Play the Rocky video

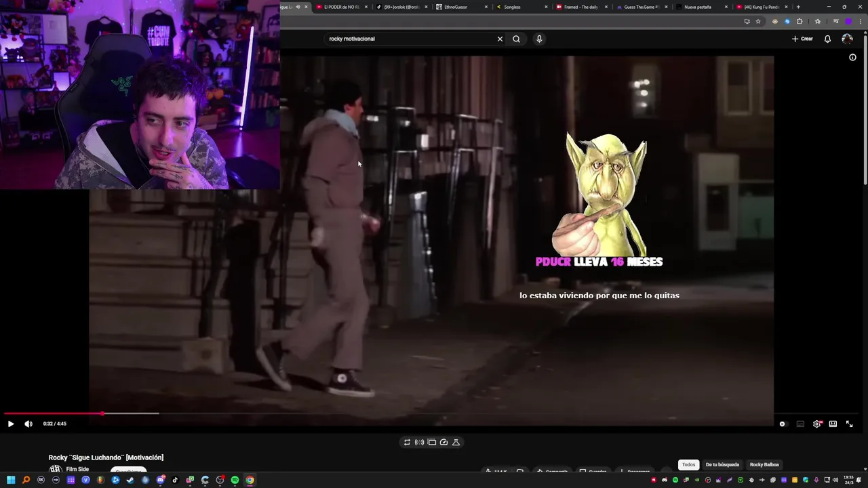pyautogui.click(x=11, y=424)
